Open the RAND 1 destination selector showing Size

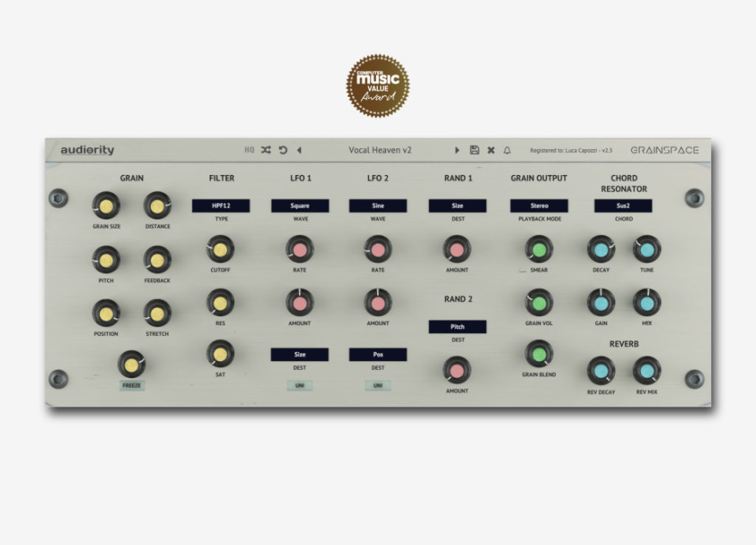[457, 205]
